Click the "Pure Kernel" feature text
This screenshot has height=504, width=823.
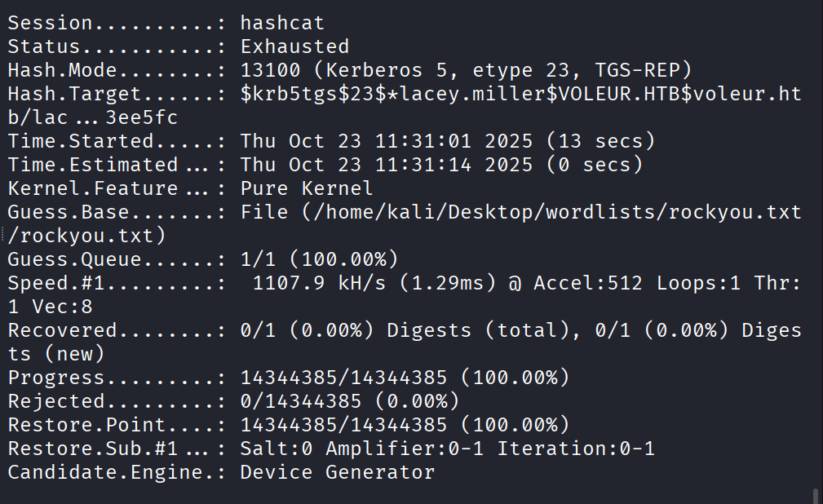point(307,188)
